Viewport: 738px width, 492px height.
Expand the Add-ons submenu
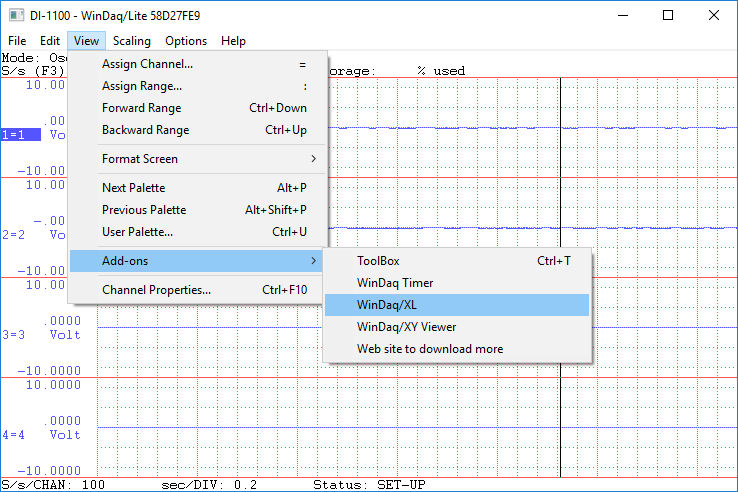[x=198, y=261]
